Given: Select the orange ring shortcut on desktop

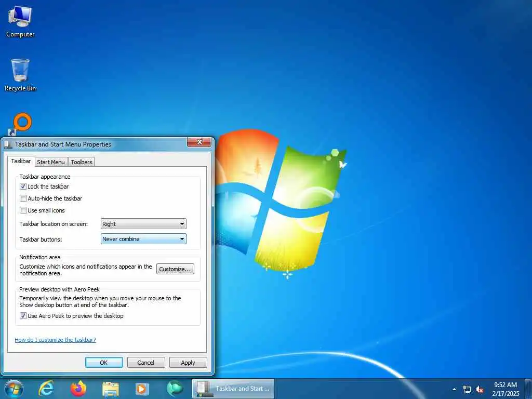Looking at the screenshot, I should click(20, 124).
